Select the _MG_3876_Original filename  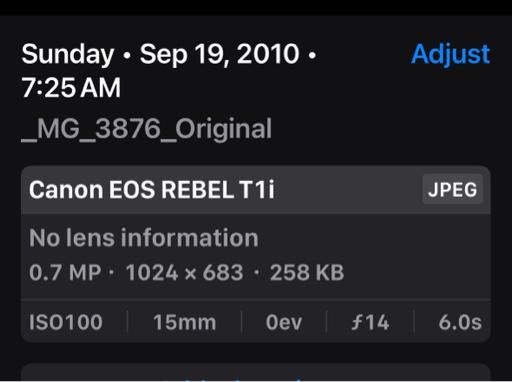[147, 130]
